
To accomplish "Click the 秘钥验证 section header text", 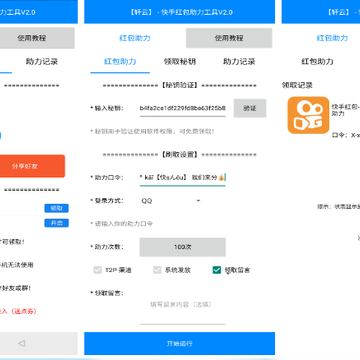I will pyautogui.click(x=180, y=86).
